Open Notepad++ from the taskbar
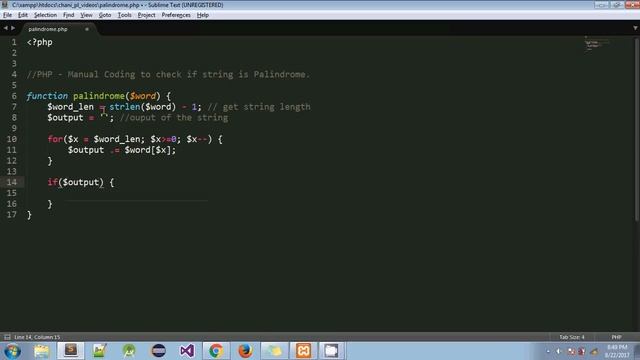The width and height of the screenshot is (640, 360). [x=100, y=351]
